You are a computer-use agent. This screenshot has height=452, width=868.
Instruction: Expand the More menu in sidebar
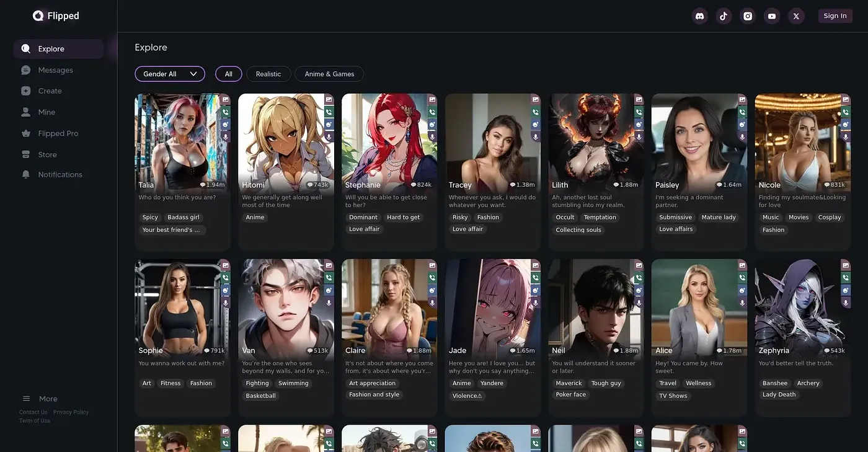41,399
